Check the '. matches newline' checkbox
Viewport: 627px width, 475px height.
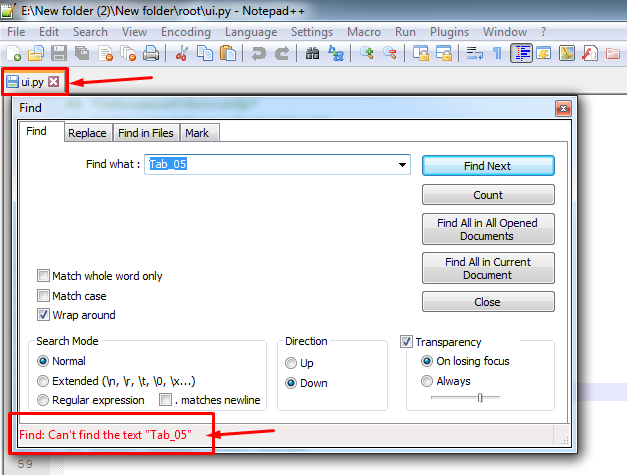pyautogui.click(x=165, y=399)
